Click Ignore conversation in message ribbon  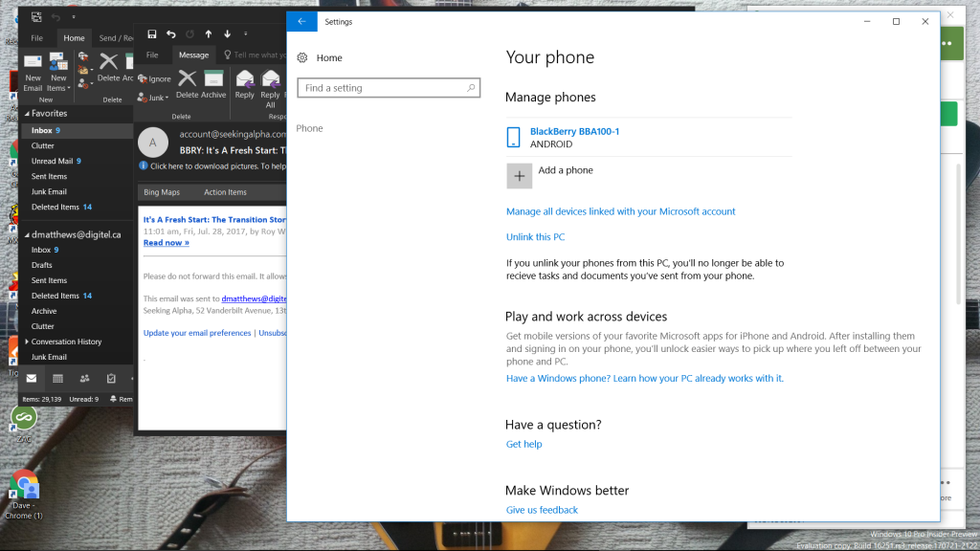[154, 78]
